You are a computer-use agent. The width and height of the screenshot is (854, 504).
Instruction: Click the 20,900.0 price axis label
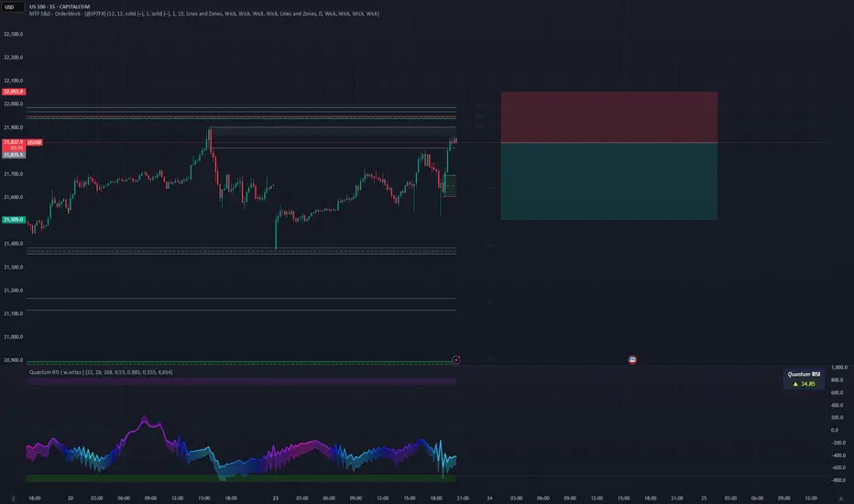[x=14, y=360]
